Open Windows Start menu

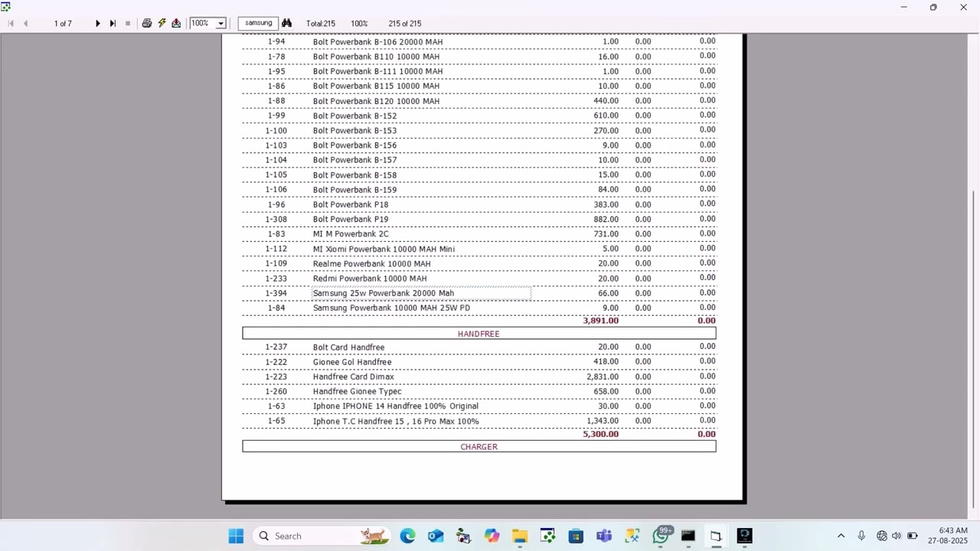(236, 536)
